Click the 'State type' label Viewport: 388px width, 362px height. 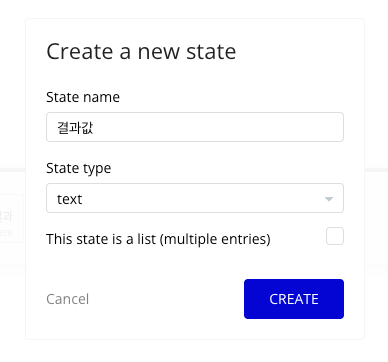tap(79, 168)
